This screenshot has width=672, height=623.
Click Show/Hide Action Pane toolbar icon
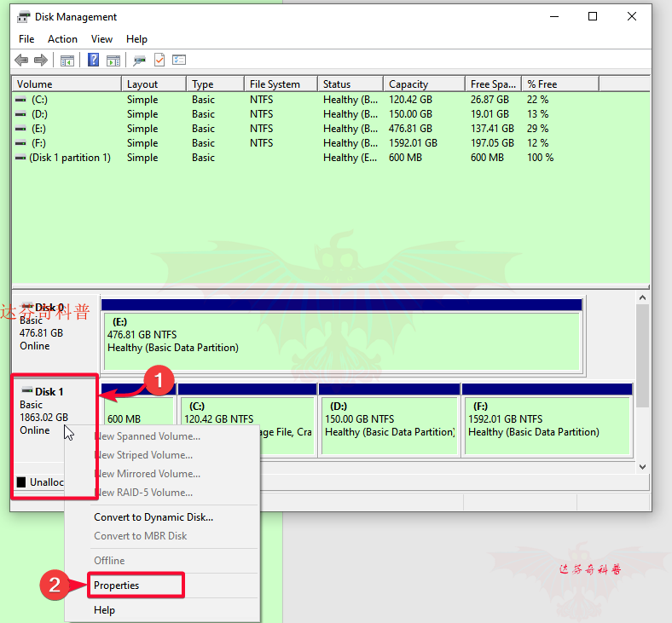(x=113, y=61)
